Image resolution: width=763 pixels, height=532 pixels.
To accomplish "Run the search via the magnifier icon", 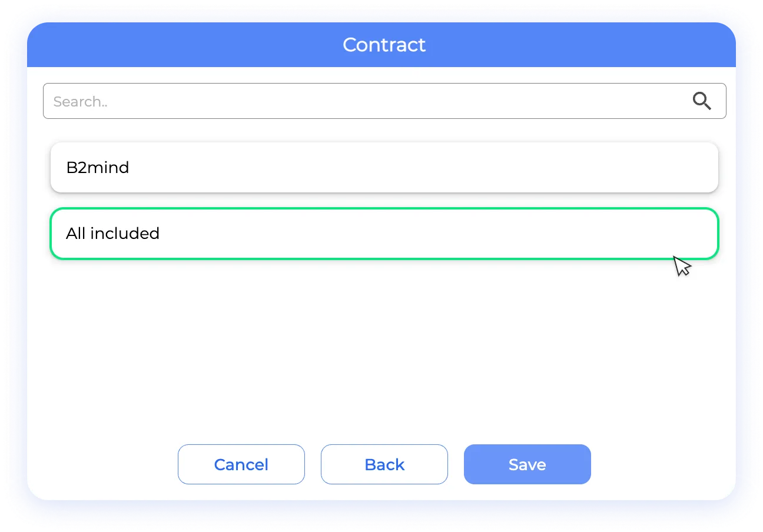I will point(701,101).
